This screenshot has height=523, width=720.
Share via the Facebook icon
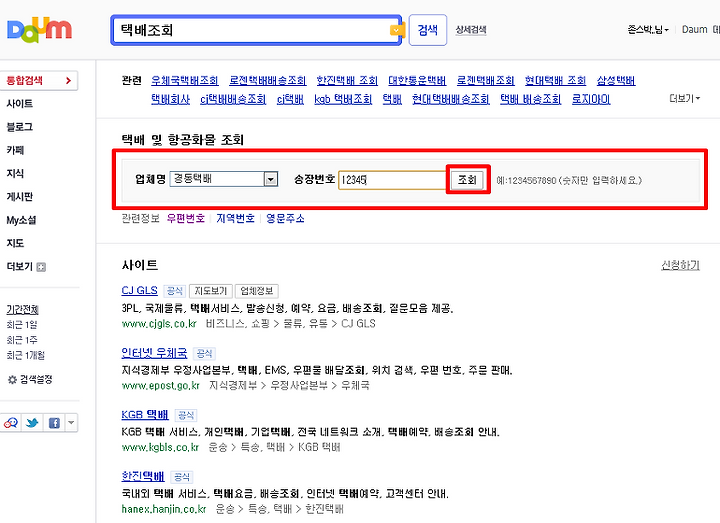click(54, 423)
